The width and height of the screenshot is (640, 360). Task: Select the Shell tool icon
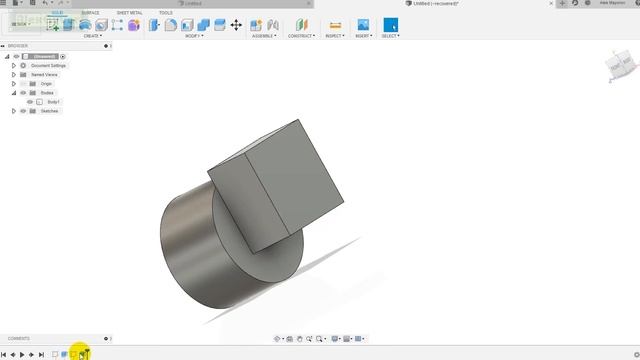click(x=187, y=25)
